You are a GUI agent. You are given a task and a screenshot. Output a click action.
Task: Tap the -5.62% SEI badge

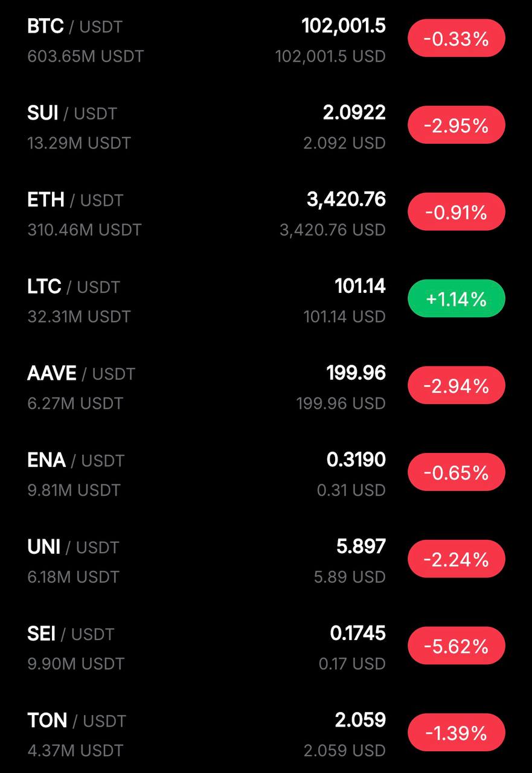click(x=456, y=646)
